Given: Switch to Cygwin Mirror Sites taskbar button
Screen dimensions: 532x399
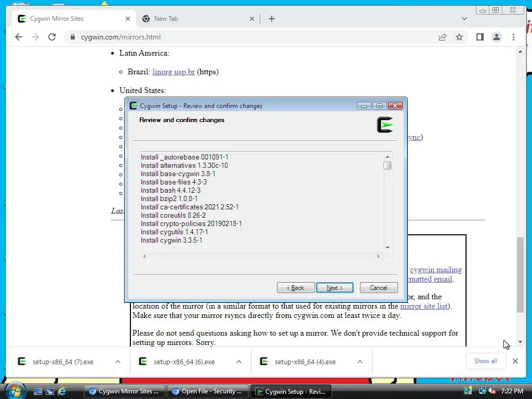Looking at the screenshot, I should tap(124, 392).
